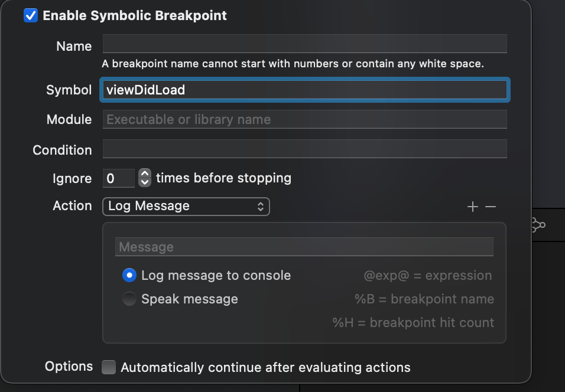Click the up-down chevrons on the Action popup
Screen dimensions: 565x392
(261, 207)
